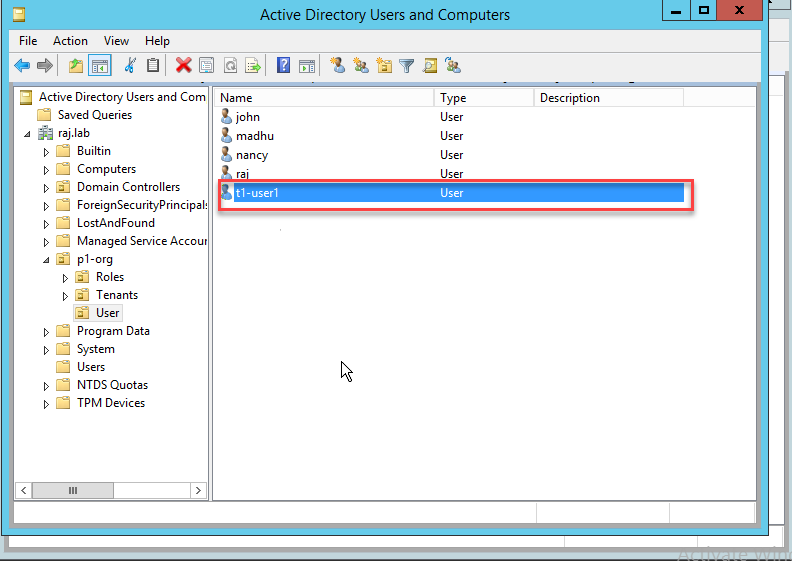Expand the Program Data arrow

coord(46,332)
